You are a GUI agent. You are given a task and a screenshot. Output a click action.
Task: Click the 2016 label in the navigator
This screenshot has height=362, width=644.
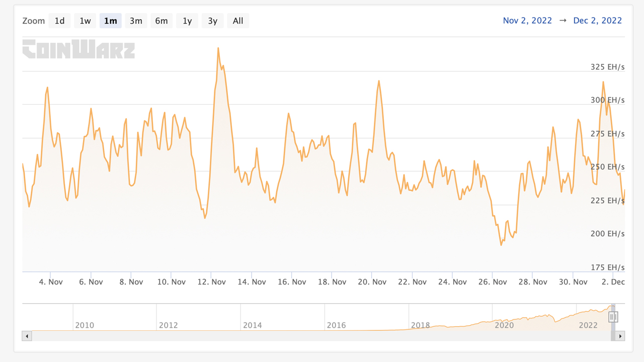(336, 325)
